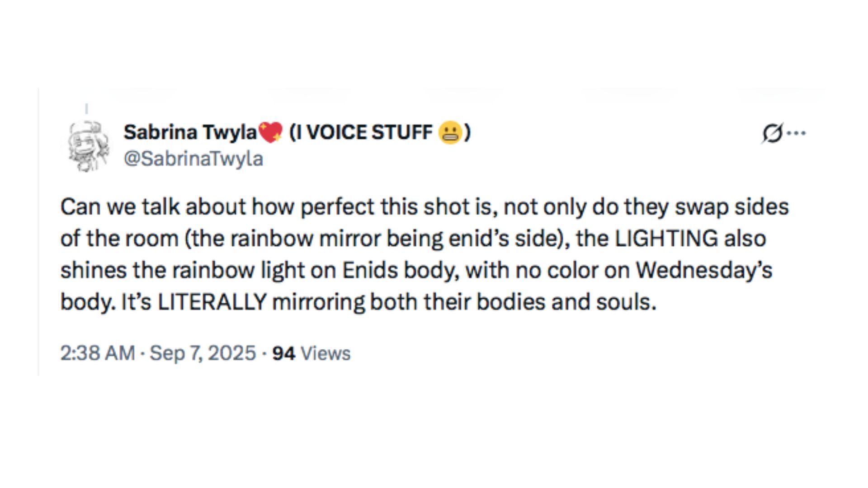Click the word LIGHTING in the tweet
Screen dimensions: 868x488
coord(666,239)
